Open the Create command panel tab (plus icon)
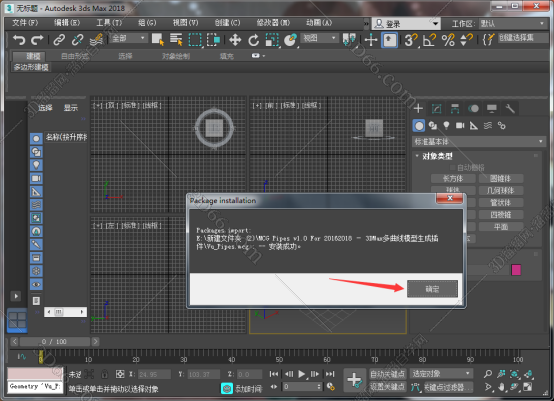Viewport: 554px width, 401px height. coord(418,108)
